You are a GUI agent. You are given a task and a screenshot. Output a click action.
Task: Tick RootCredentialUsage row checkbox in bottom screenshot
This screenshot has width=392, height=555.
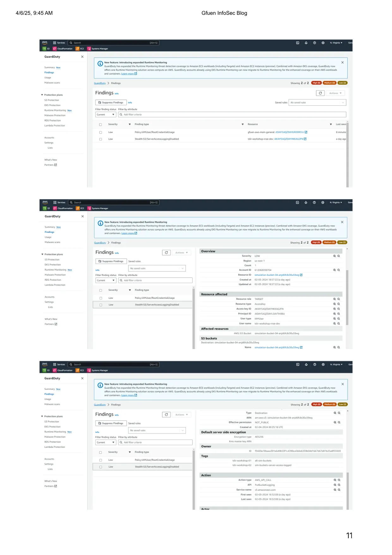(101, 460)
